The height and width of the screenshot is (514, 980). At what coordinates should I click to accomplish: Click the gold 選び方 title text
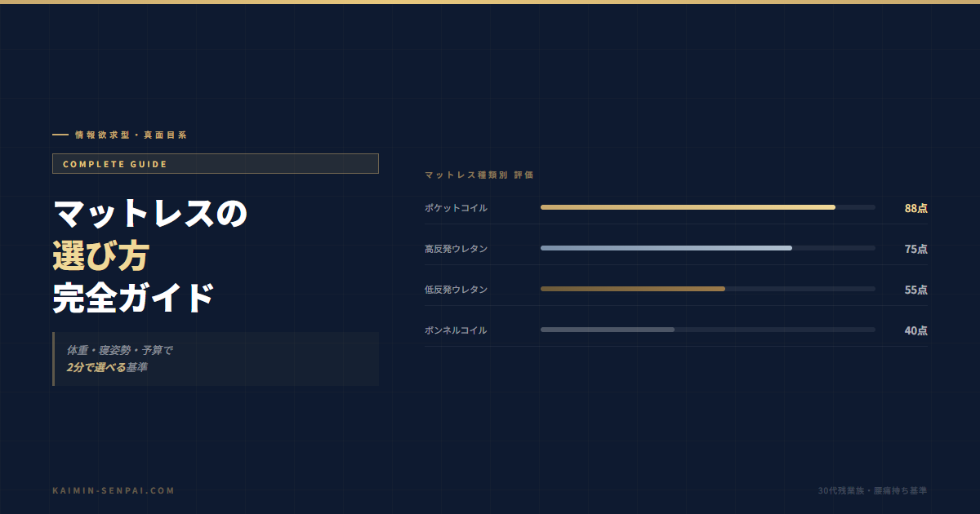100,256
